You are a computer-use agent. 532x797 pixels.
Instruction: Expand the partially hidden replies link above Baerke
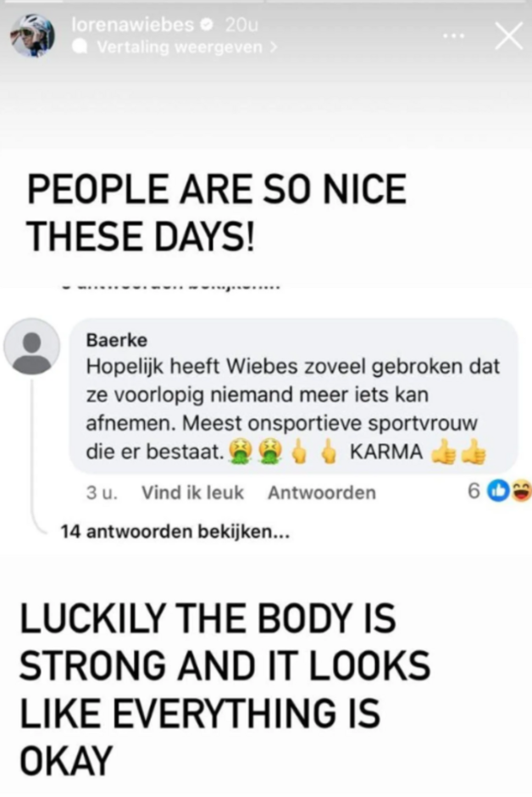click(x=171, y=287)
